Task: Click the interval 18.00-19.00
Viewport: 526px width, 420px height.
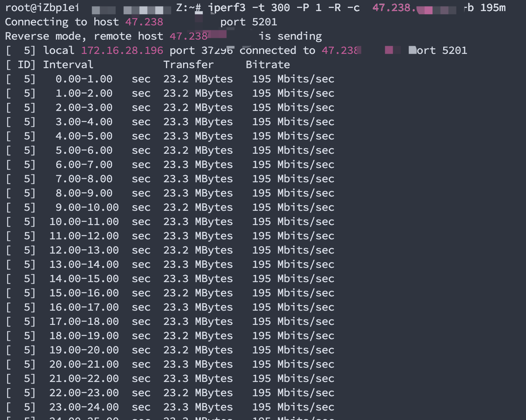Action: [x=84, y=336]
